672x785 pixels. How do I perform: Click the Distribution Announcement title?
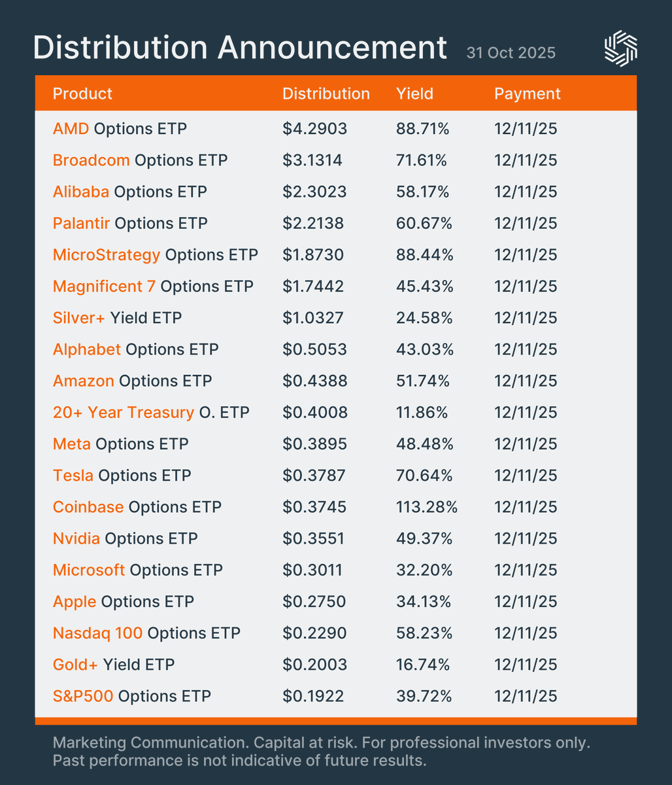point(240,48)
